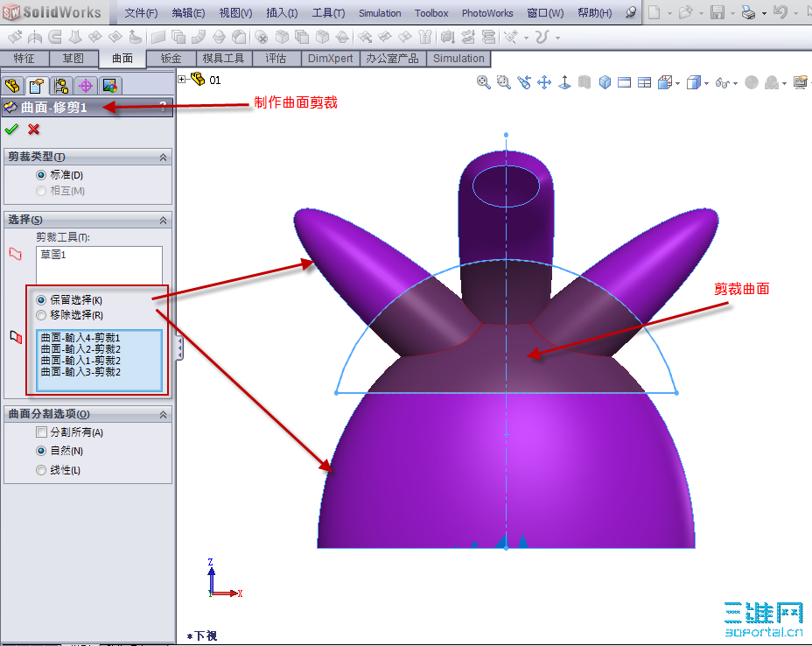The width and height of the screenshot is (812, 646).
Task: Pin the menu bar with pushpin icon
Action: (x=631, y=12)
